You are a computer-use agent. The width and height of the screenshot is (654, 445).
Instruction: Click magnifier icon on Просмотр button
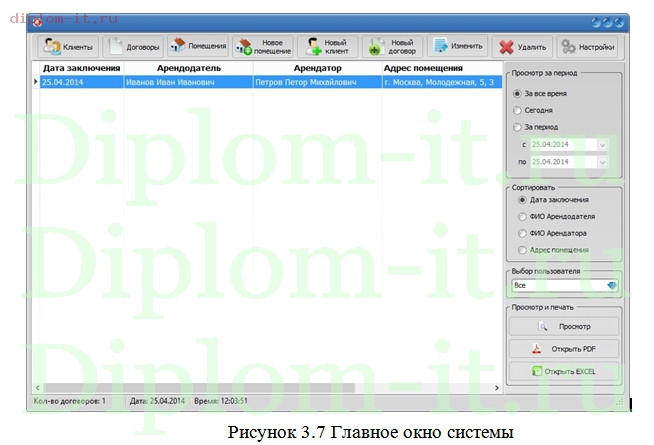[x=543, y=326]
